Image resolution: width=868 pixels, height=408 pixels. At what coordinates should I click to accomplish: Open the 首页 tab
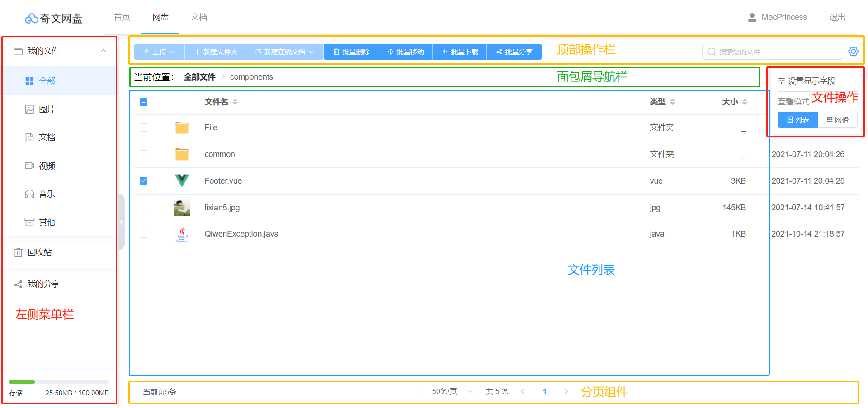tap(122, 17)
